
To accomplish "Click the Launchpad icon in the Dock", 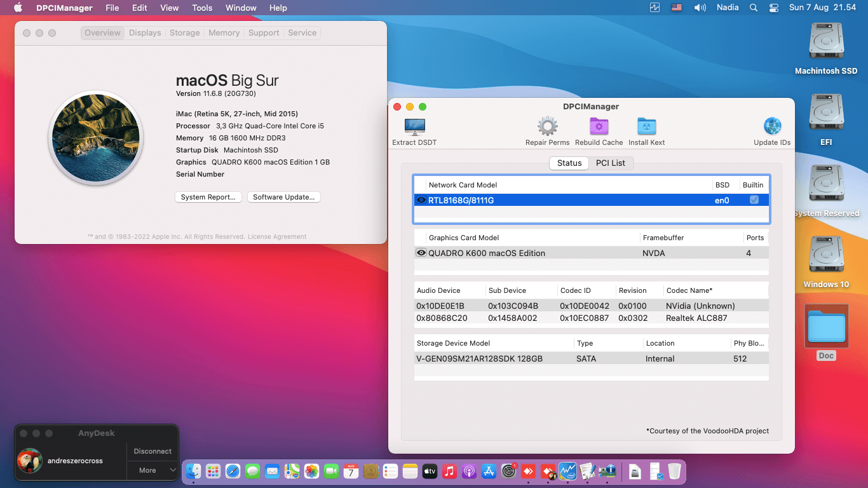I will (213, 471).
